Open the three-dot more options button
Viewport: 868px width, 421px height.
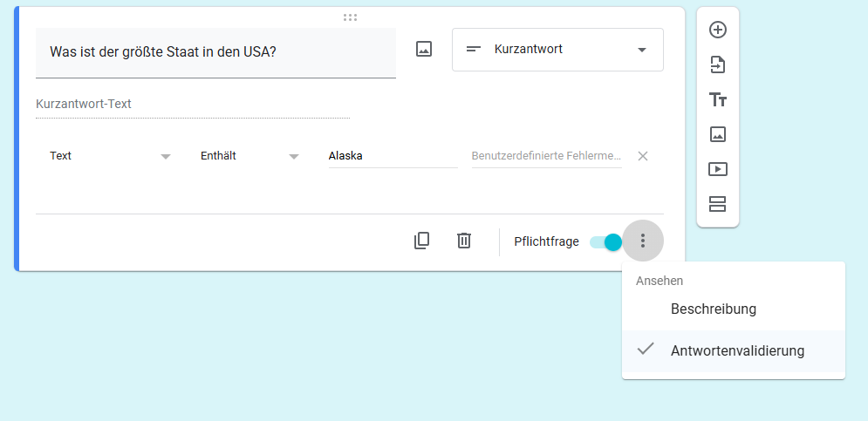point(643,240)
